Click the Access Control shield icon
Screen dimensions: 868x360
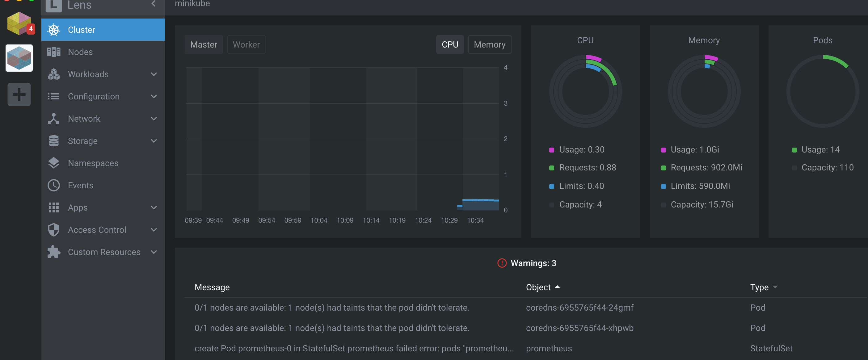click(53, 230)
